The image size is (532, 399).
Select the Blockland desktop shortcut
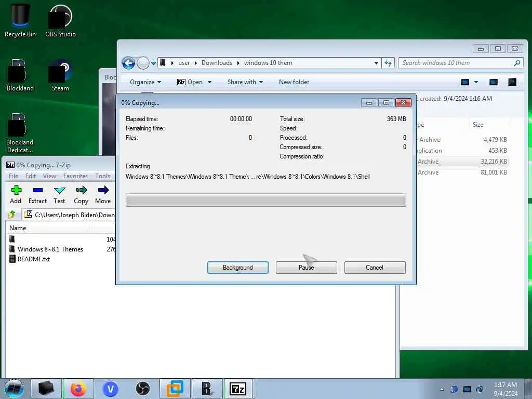[20, 75]
